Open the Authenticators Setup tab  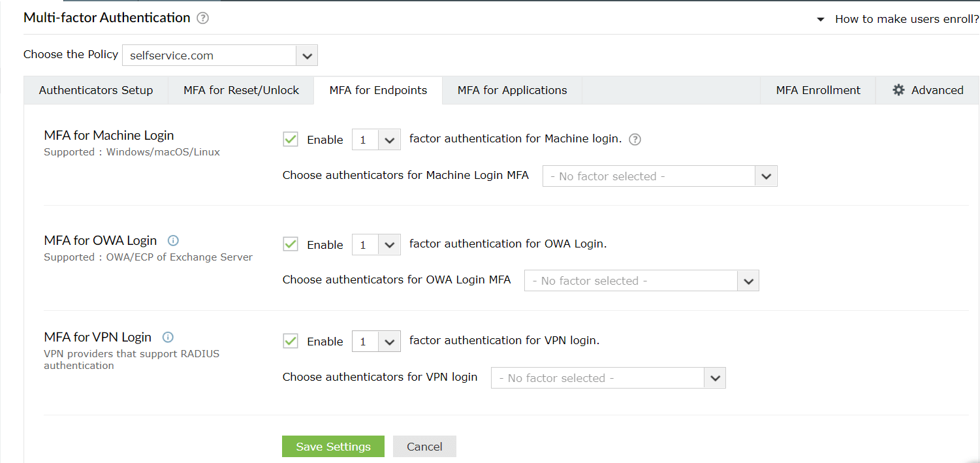click(x=95, y=89)
